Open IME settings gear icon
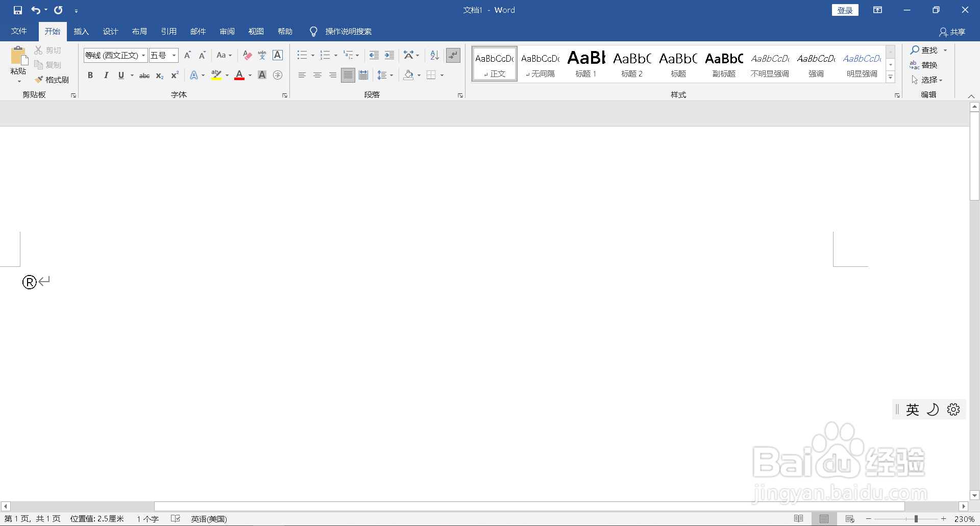 point(953,410)
